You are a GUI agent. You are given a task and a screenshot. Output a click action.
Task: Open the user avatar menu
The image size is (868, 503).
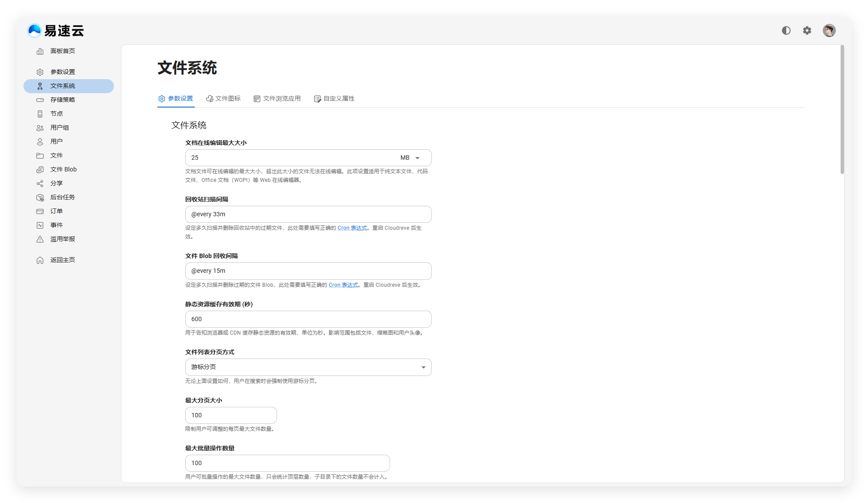point(829,30)
